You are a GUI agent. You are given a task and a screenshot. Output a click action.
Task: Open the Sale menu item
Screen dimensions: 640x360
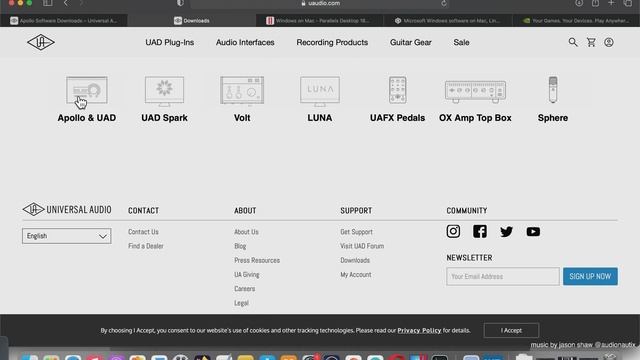coord(461,42)
